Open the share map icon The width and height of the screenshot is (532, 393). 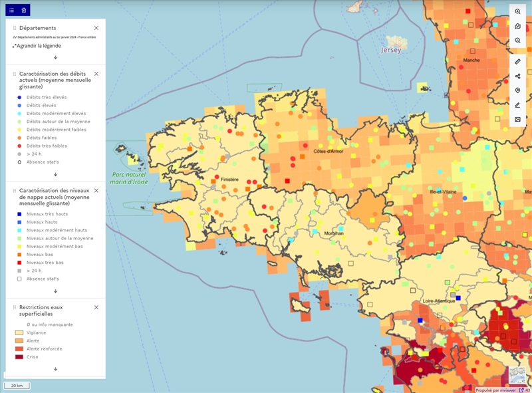(x=517, y=76)
